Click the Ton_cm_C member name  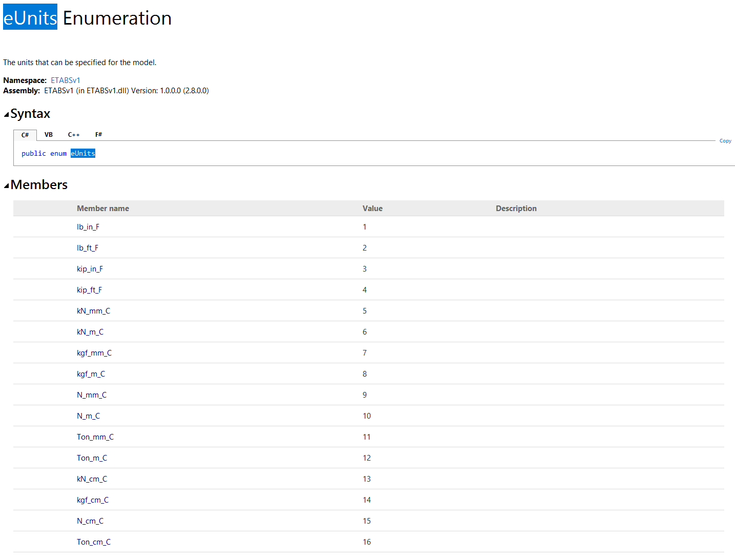94,542
